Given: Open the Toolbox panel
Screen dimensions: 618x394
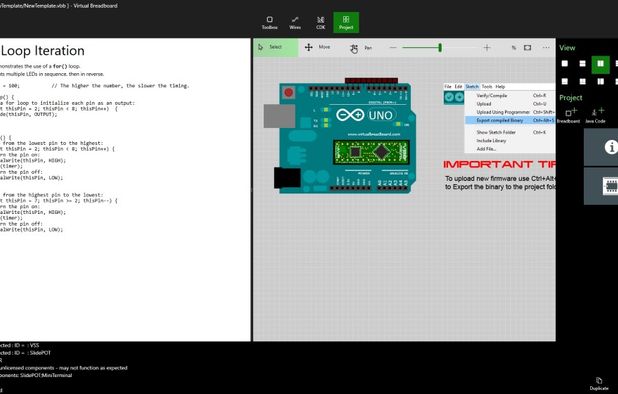Looking at the screenshot, I should (270, 23).
